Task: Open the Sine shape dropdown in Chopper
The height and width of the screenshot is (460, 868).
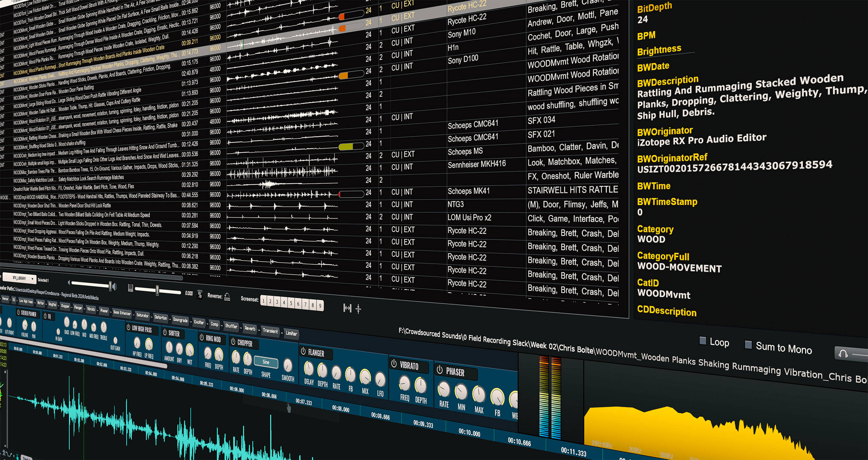Action: [266, 362]
